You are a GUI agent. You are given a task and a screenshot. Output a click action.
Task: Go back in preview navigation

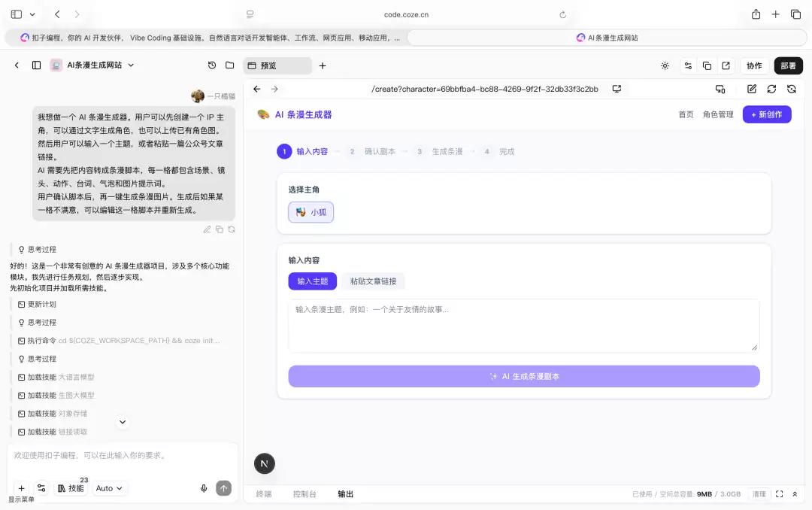click(x=257, y=90)
